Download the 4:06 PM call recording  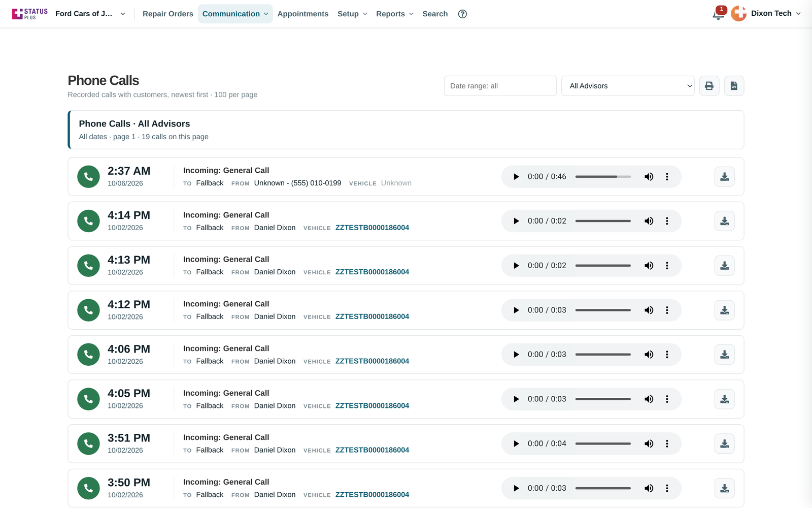[724, 355]
